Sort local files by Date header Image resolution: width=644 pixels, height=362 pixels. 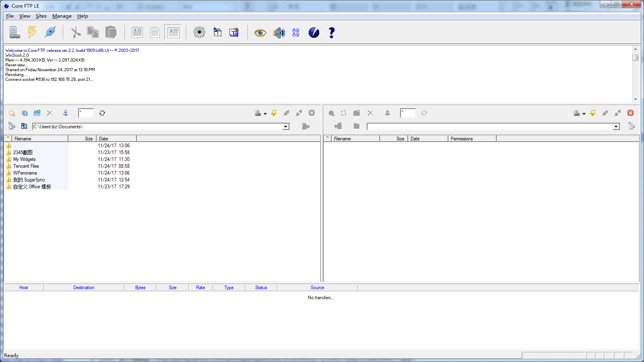pyautogui.click(x=116, y=139)
